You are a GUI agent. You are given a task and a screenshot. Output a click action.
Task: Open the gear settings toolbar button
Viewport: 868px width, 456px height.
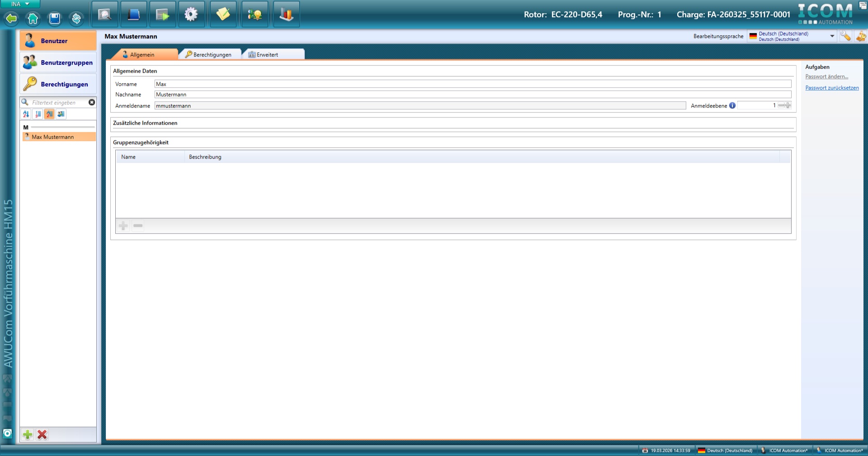pyautogui.click(x=191, y=14)
